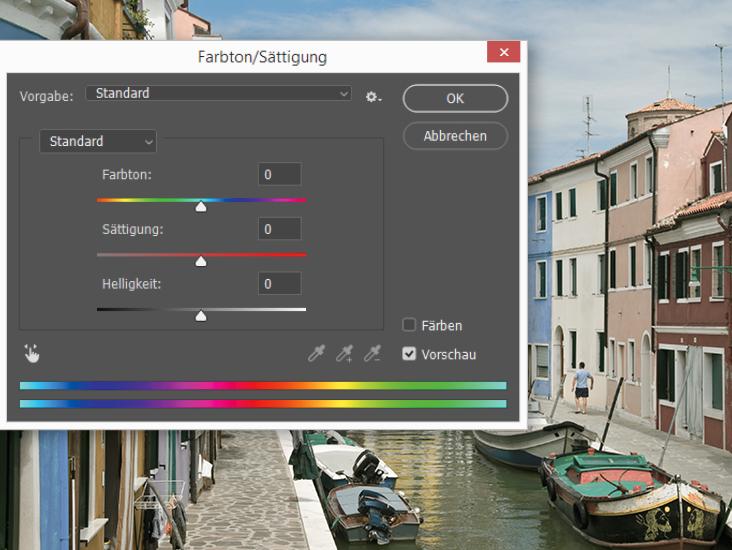Viewport: 732px width, 550px height.
Task: Select the subtract-from-sample eyedropper
Action: (372, 353)
